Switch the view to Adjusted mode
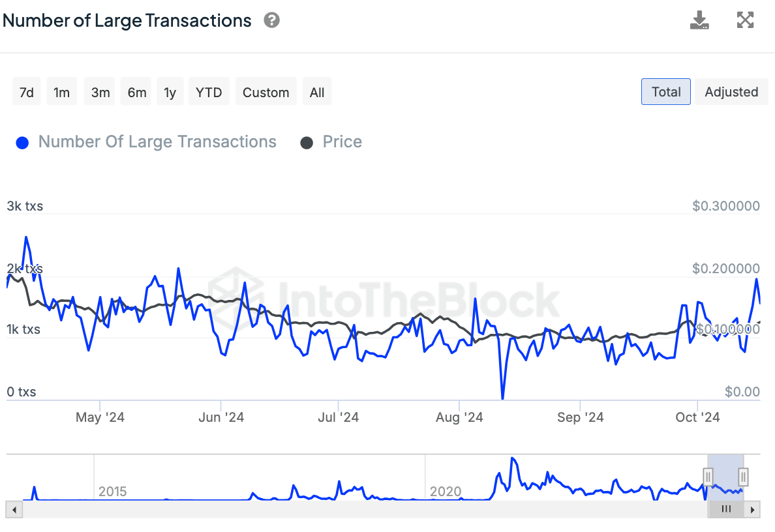The image size is (775, 532). coord(731,91)
